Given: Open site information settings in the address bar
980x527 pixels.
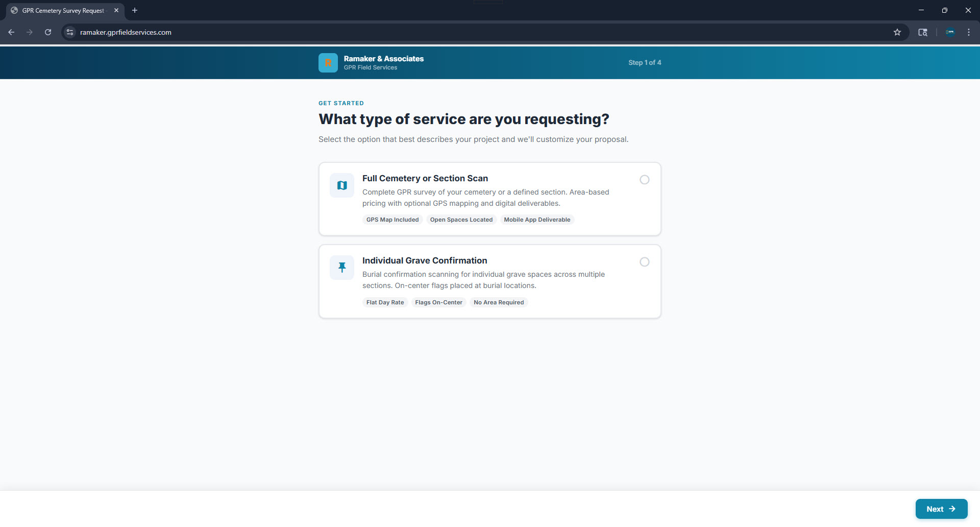Looking at the screenshot, I should click(69, 32).
